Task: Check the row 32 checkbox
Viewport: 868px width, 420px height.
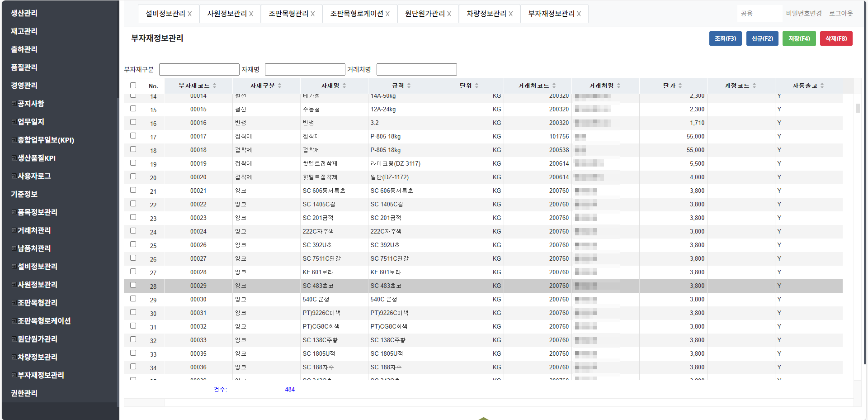Action: point(133,339)
